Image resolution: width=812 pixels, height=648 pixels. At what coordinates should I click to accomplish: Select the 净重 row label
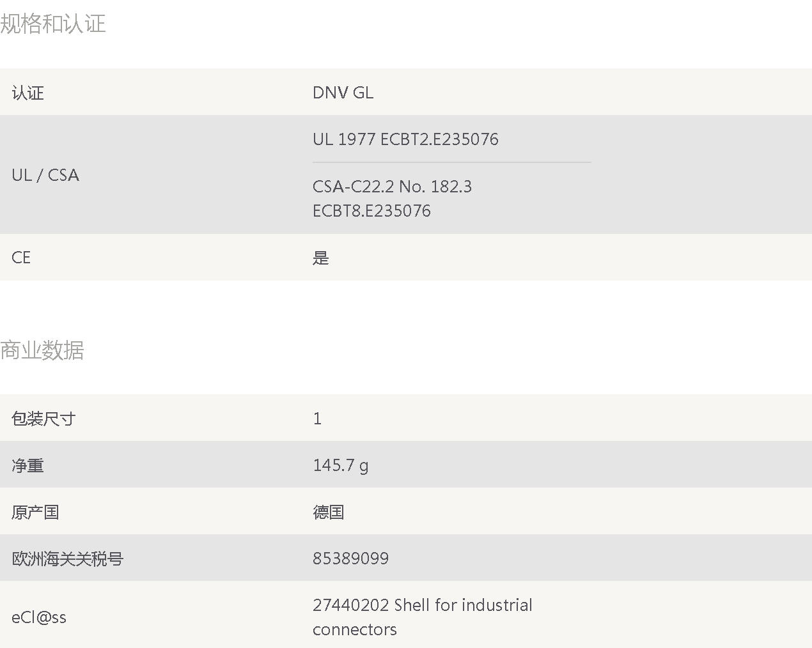pos(28,466)
